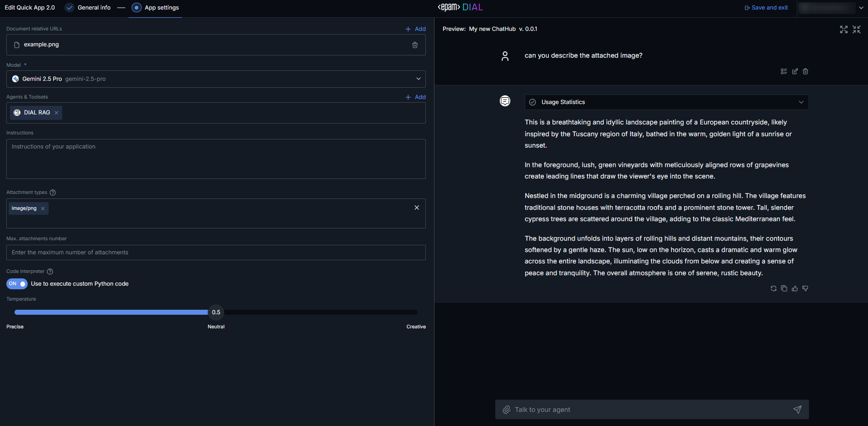This screenshot has width=868, height=426.
Task: Switch to the App settings step
Action: [x=161, y=8]
